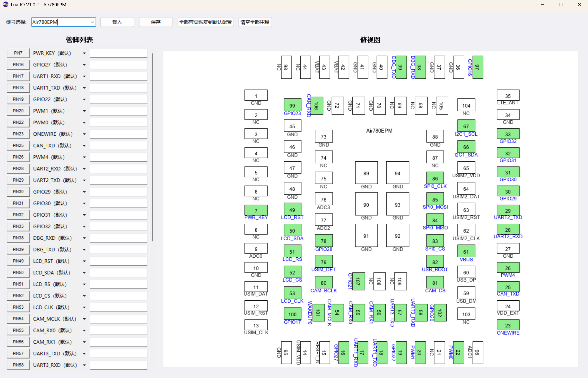
Task: Expand the GPIO27 function dropdown
Action: [x=84, y=65]
